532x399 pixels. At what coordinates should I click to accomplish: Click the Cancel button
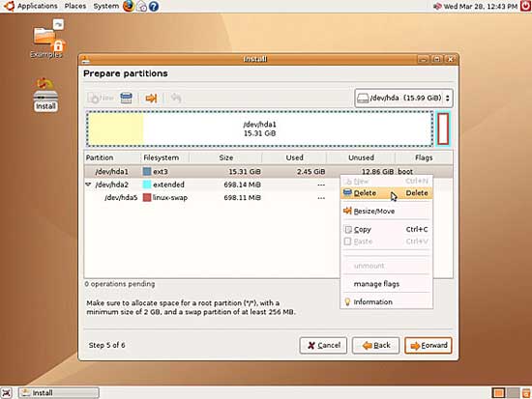point(323,346)
